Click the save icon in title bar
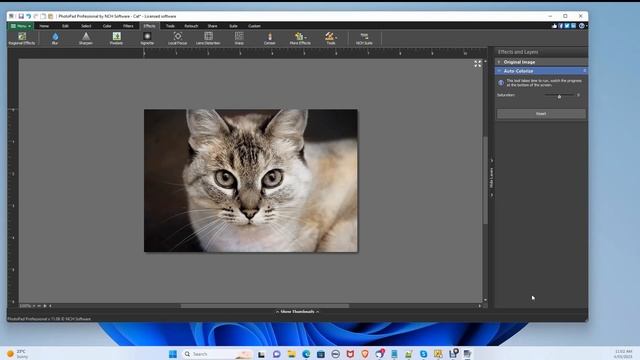 21,16
